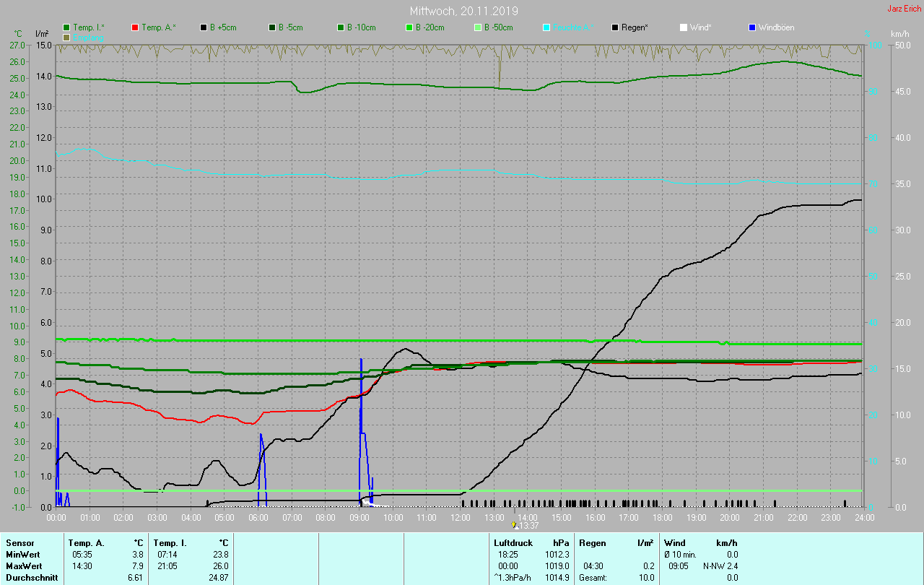Toggle the B -5cm series legend
924x585 pixels.
(x=287, y=27)
